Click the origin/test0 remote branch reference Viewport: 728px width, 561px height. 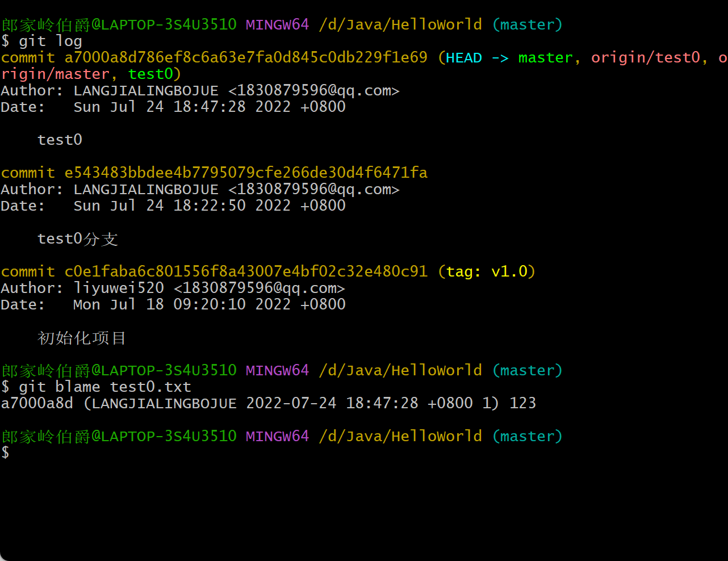[x=646, y=58]
